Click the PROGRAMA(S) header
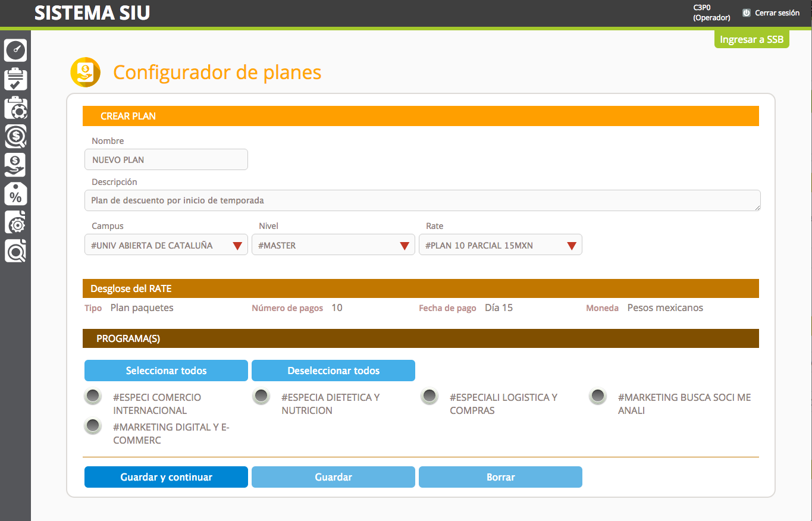Viewport: 812px width, 521px height. 421,338
